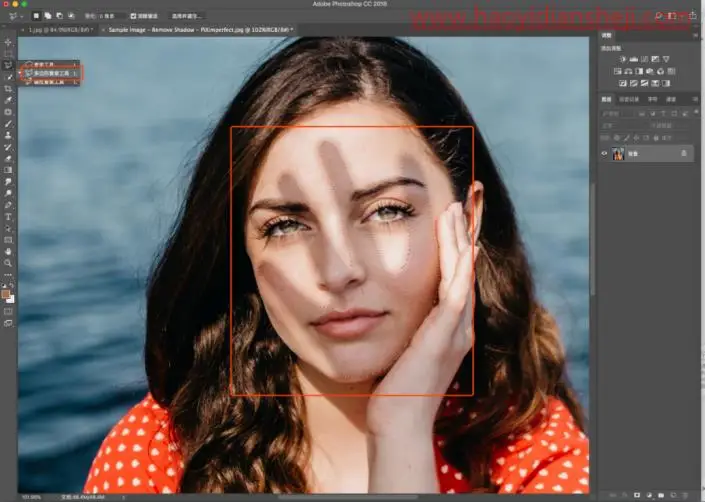Select the Horizontal Type tool
The image size is (705, 502).
point(8,217)
